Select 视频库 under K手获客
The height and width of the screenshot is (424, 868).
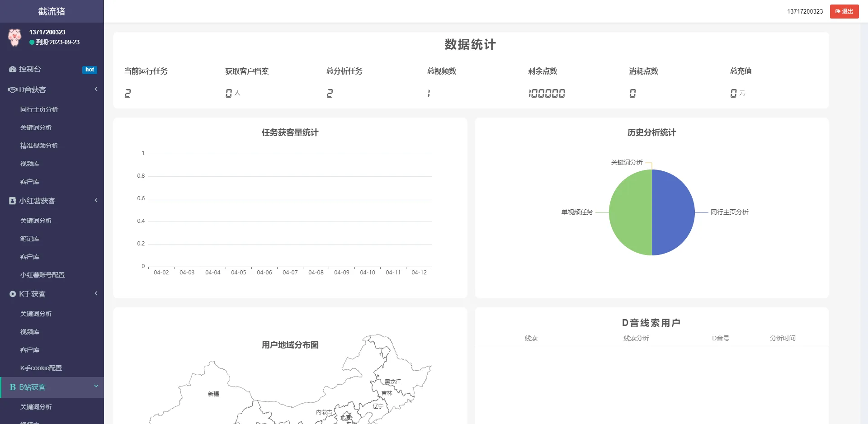tap(30, 331)
